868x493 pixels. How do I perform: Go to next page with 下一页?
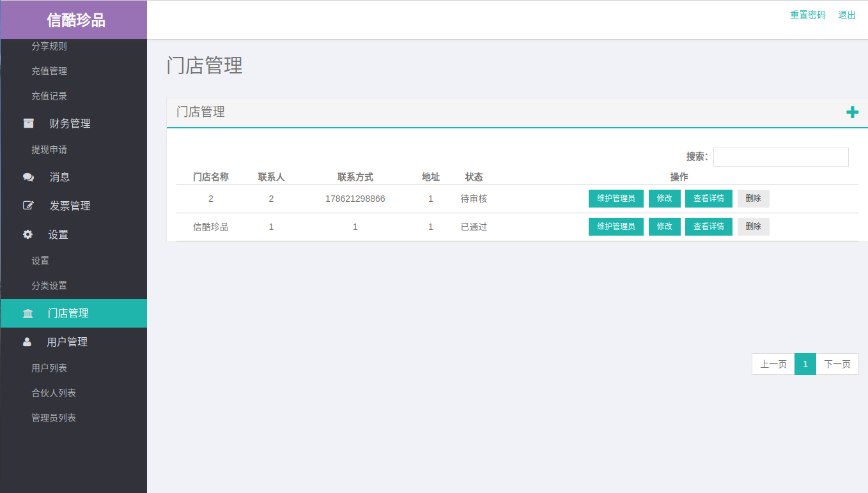pyautogui.click(x=837, y=364)
